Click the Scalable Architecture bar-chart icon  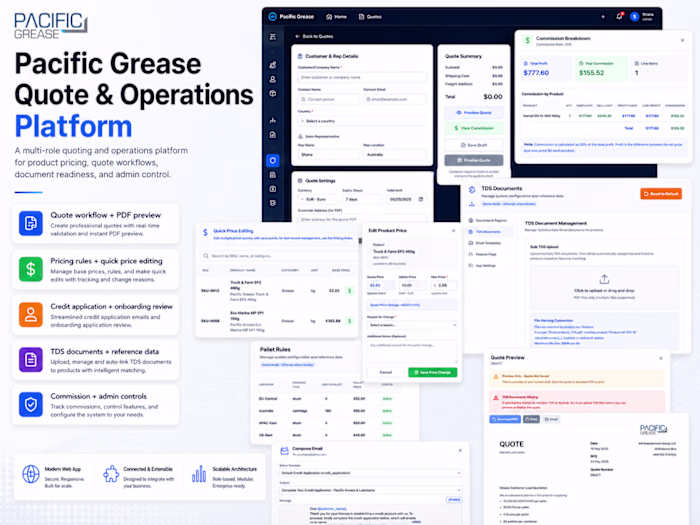tap(199, 474)
